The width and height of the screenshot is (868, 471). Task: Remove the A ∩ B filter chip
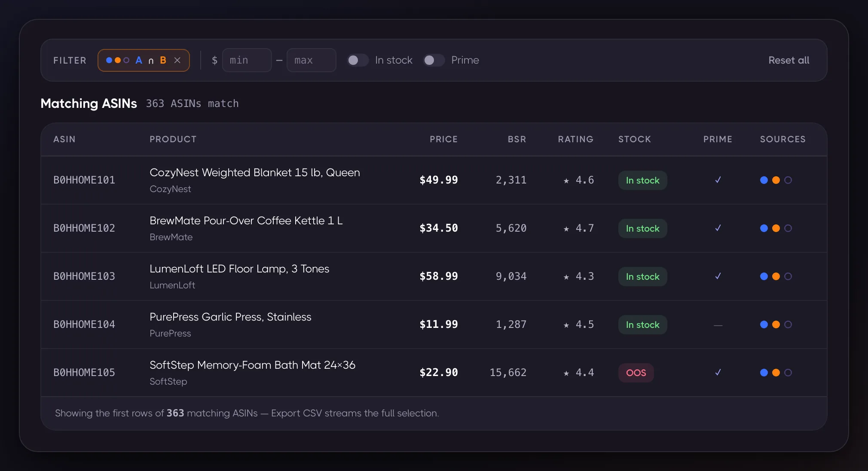tap(177, 60)
